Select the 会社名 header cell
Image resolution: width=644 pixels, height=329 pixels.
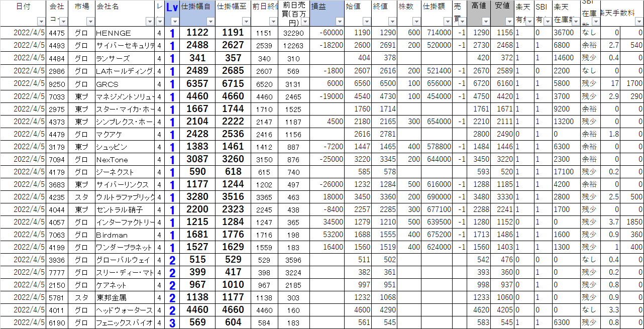tap(125, 14)
